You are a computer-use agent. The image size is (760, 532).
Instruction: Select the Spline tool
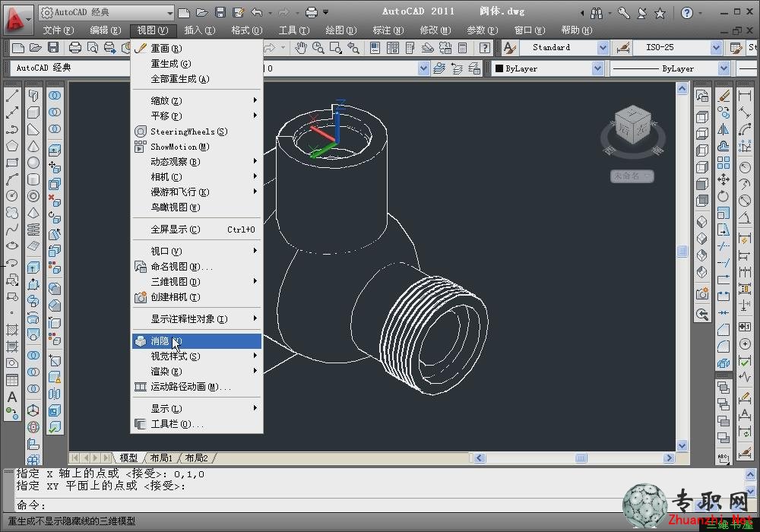coord(12,230)
